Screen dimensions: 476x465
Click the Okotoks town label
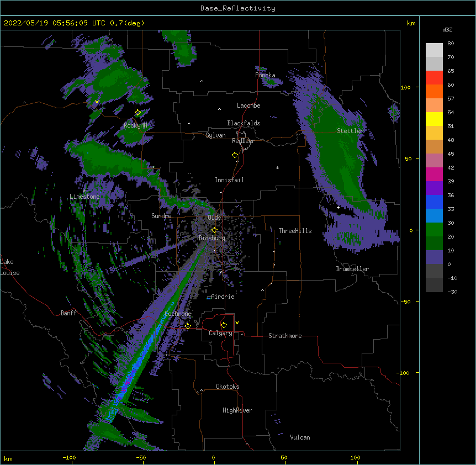click(228, 387)
